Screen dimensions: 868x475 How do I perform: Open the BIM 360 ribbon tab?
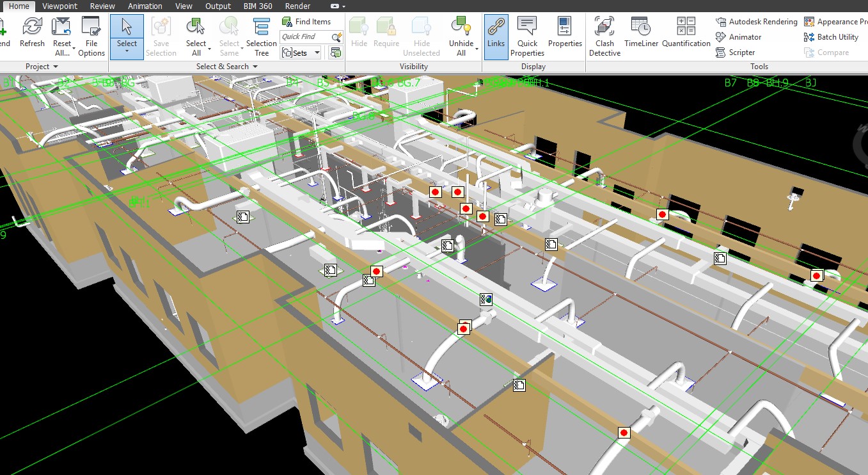[x=258, y=6]
